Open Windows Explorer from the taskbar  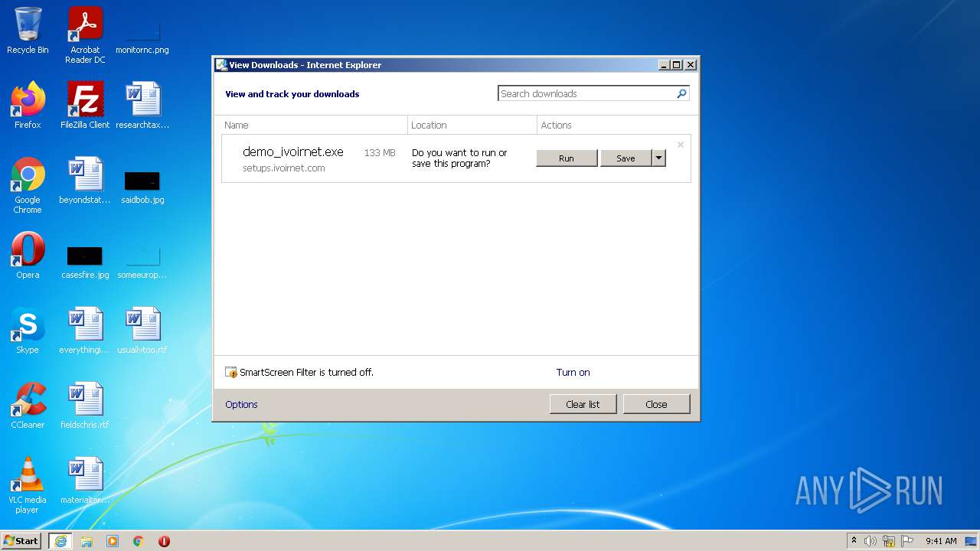click(87, 541)
